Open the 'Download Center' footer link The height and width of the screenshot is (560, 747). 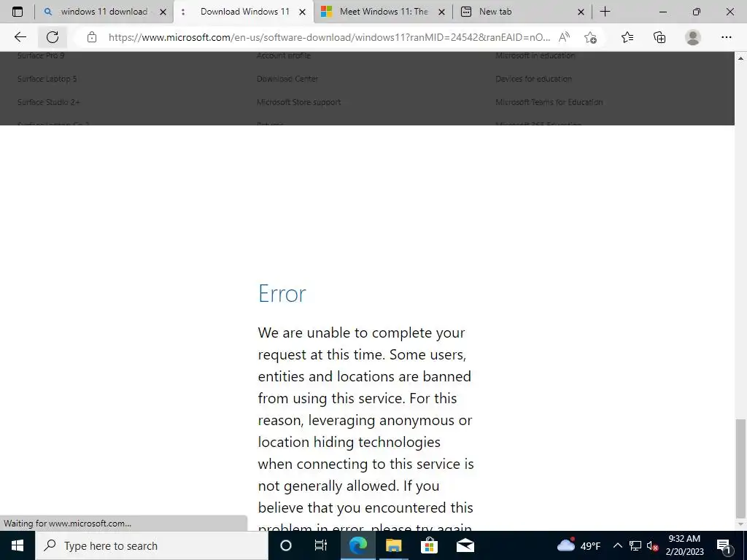(x=287, y=79)
